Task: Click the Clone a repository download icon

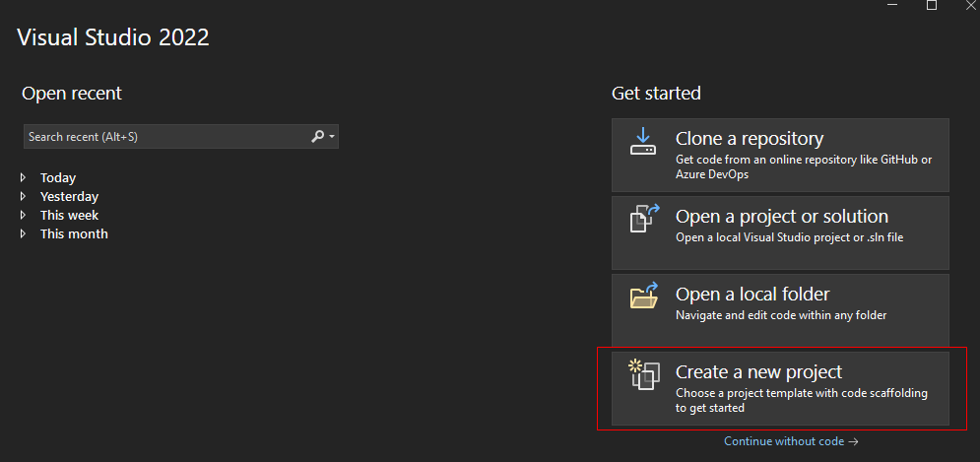Action: tap(642, 142)
